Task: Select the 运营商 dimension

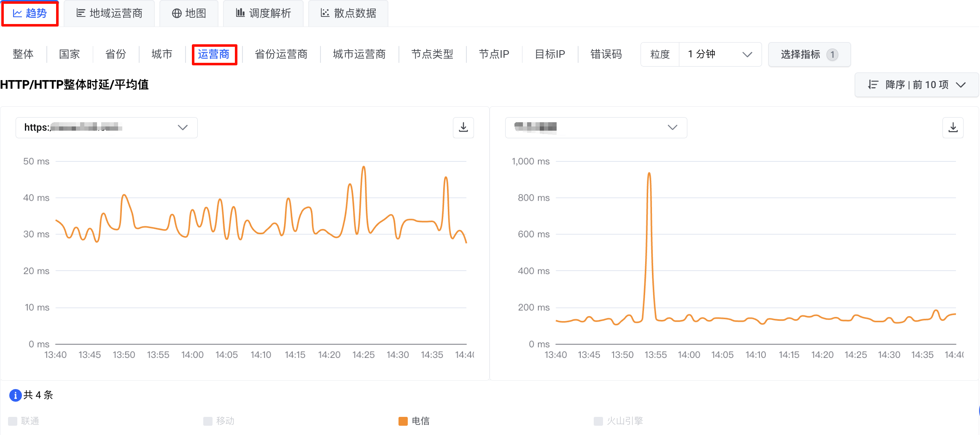Action: [214, 54]
